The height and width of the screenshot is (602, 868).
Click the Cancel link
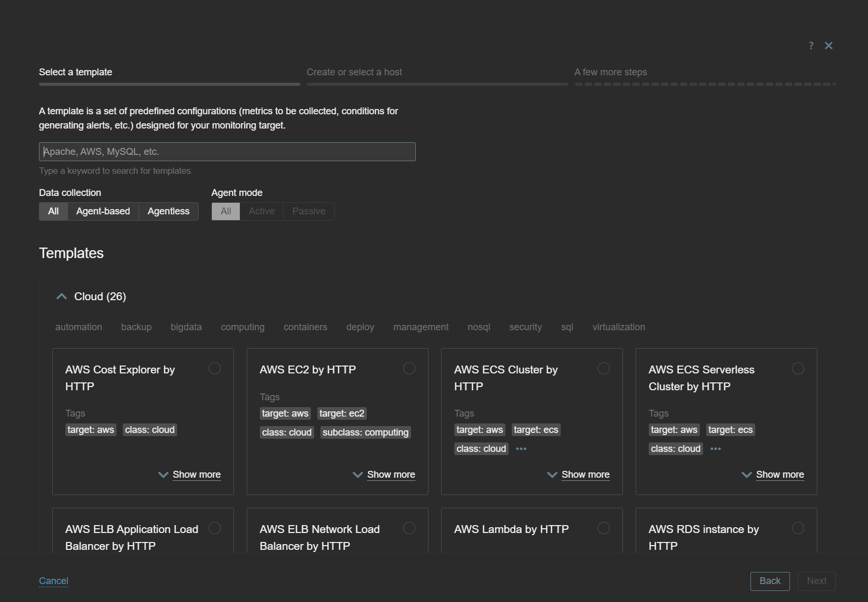(54, 581)
